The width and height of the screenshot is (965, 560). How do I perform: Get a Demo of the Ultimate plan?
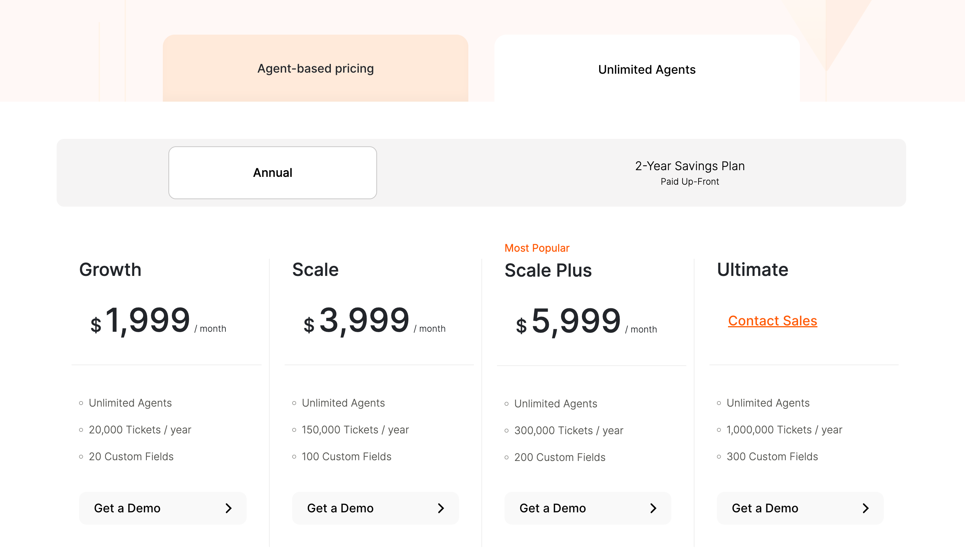coord(800,508)
